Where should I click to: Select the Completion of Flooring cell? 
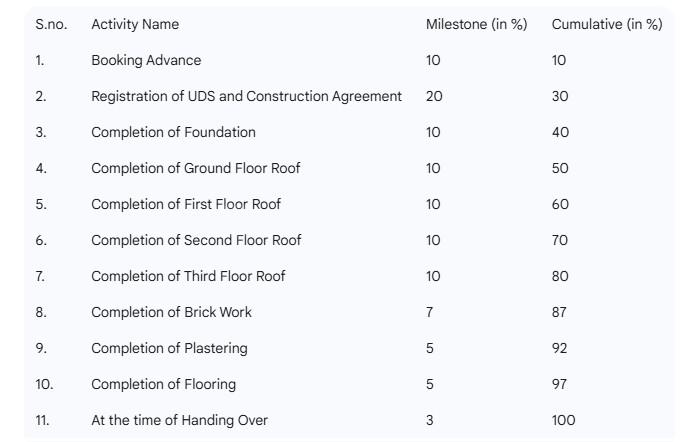click(x=163, y=384)
